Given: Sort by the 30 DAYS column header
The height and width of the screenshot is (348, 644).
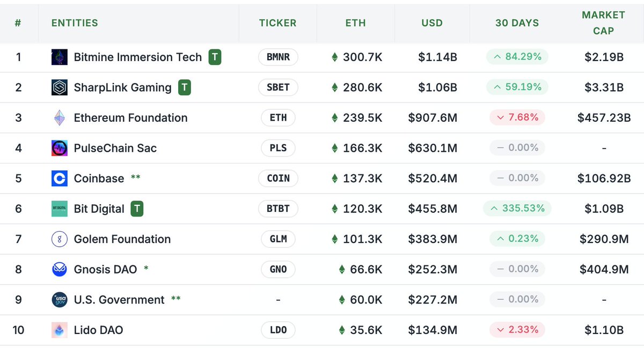Looking at the screenshot, I should [x=517, y=23].
